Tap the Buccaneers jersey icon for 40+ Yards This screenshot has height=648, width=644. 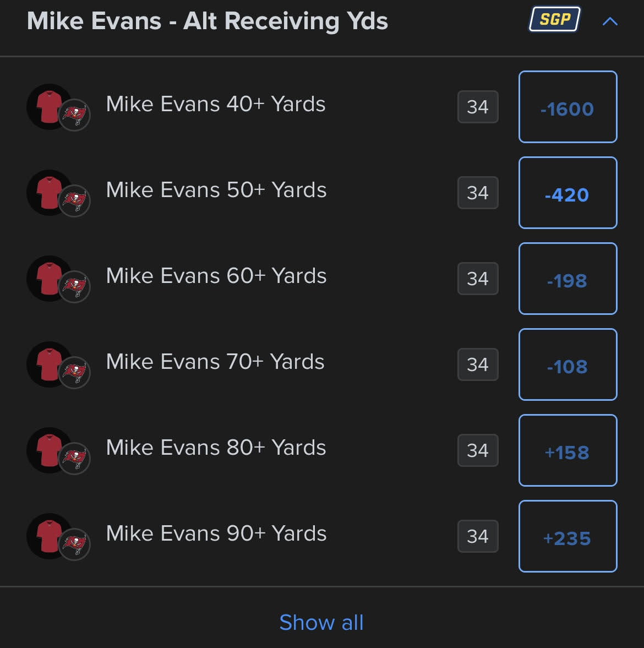[49, 107]
